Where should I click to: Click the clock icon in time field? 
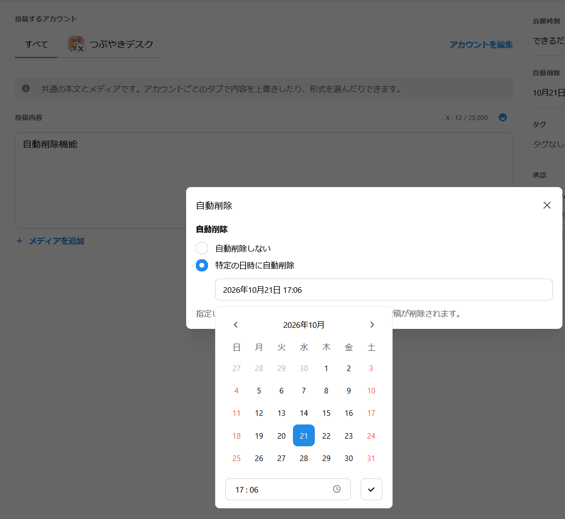tap(337, 489)
